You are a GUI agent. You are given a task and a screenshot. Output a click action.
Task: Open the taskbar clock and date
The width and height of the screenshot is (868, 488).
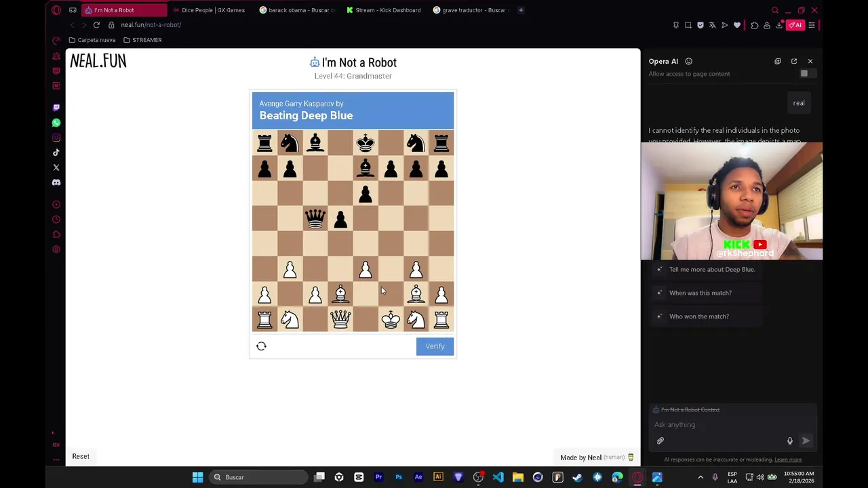tap(800, 477)
